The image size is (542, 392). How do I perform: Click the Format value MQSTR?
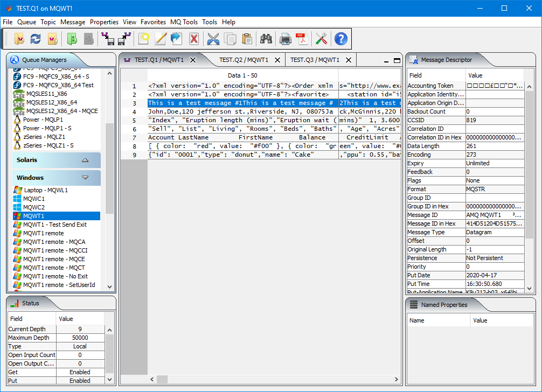[495, 189]
